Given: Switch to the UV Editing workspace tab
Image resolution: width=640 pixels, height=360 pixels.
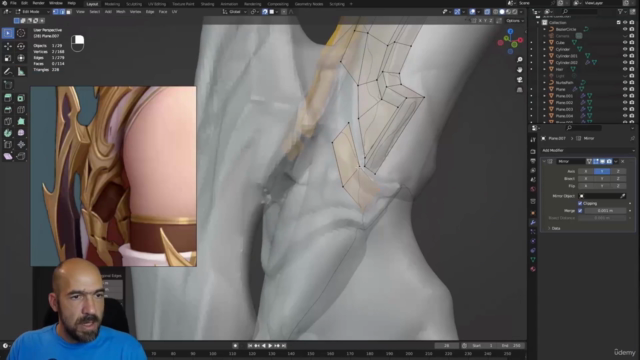Looking at the screenshot, I should coord(157,4).
